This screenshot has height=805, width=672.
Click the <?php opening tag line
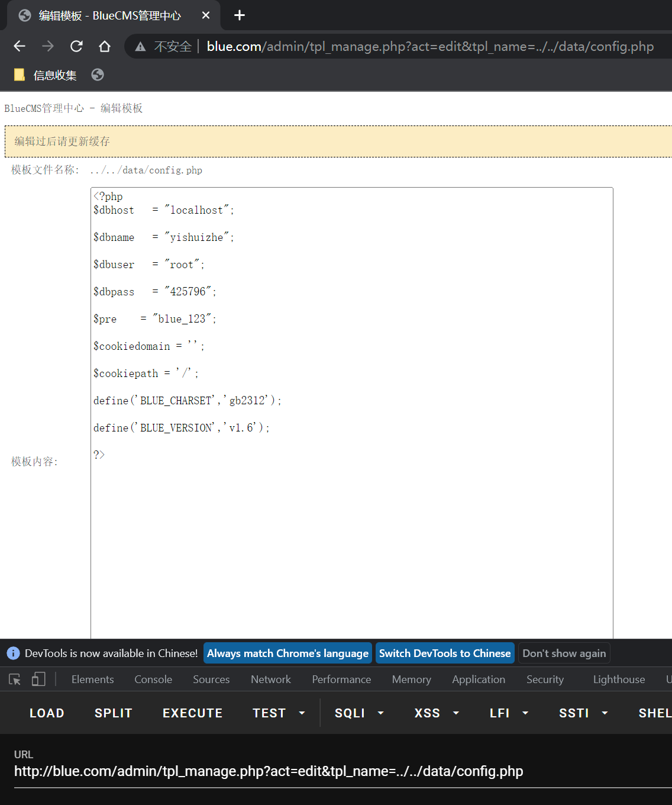point(108,197)
